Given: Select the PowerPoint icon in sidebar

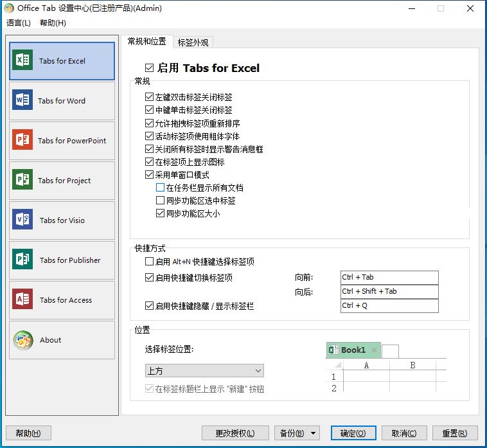Looking at the screenshot, I should tap(22, 139).
